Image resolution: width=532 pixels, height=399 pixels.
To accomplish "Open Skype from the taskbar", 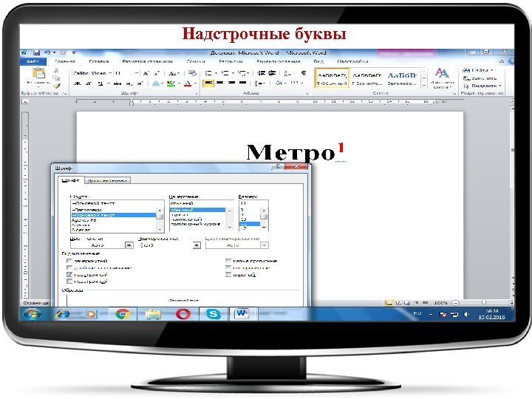I will pos(214,314).
